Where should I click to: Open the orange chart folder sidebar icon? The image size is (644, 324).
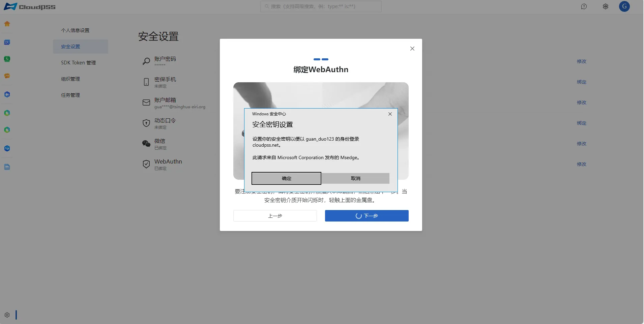click(7, 76)
